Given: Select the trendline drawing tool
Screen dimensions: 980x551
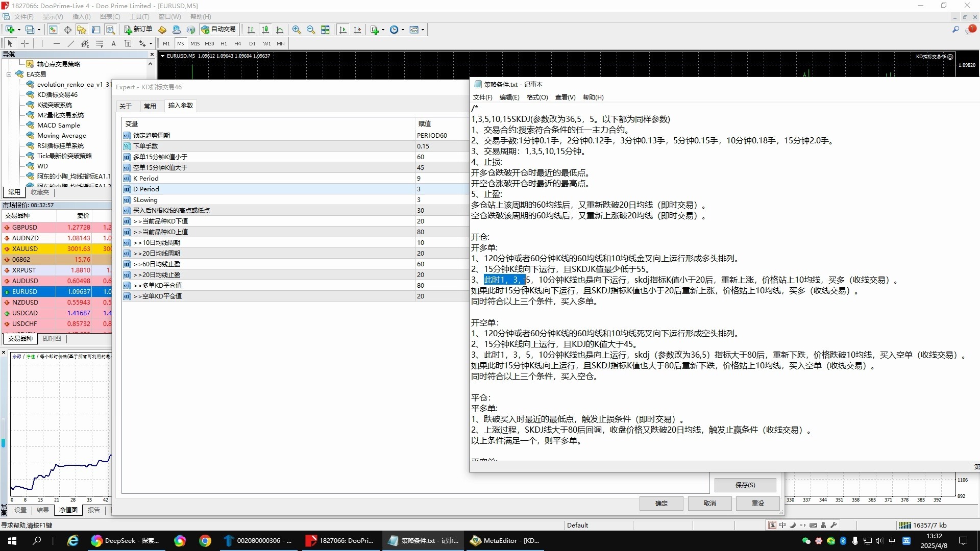Looking at the screenshot, I should [70, 43].
